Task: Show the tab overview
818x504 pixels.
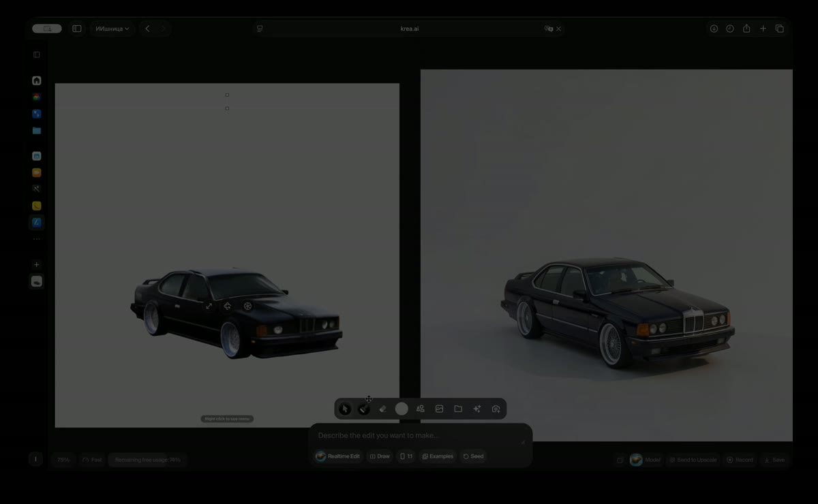Action: pos(780,29)
